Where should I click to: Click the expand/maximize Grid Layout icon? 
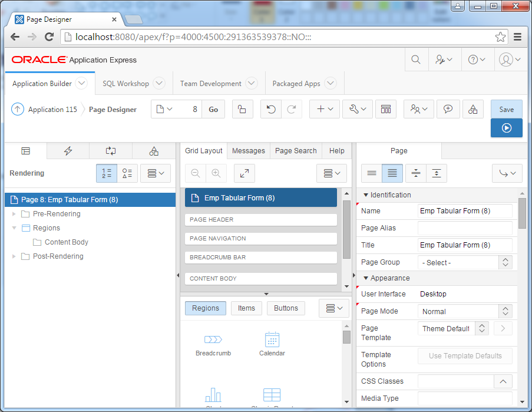click(244, 173)
